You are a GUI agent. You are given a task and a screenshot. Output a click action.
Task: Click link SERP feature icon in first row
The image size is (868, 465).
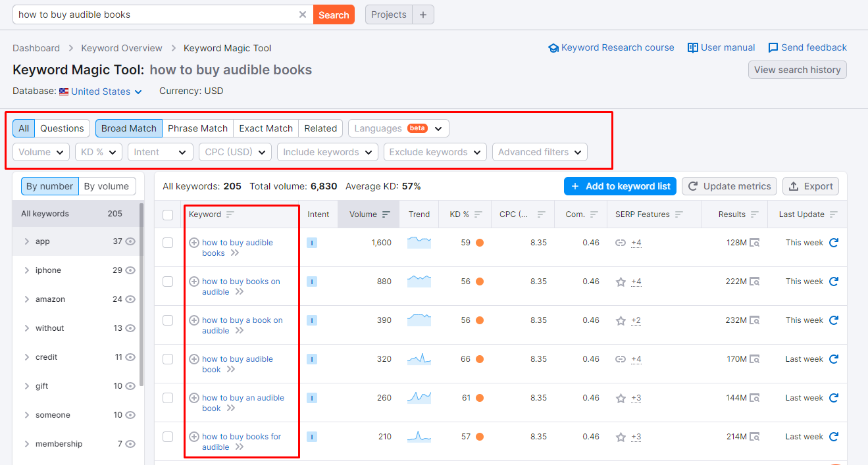coord(621,243)
